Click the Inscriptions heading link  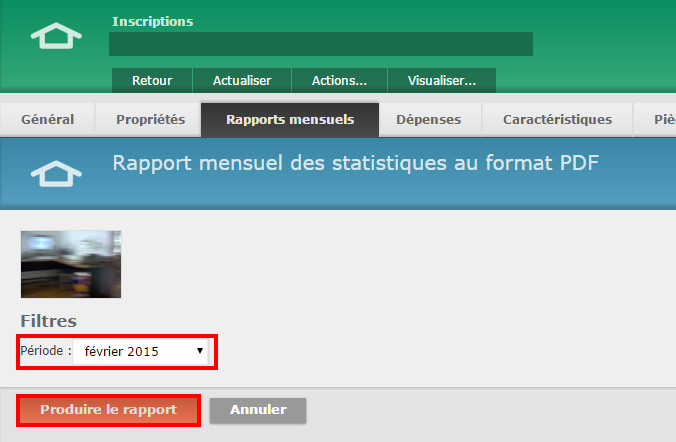tap(153, 21)
